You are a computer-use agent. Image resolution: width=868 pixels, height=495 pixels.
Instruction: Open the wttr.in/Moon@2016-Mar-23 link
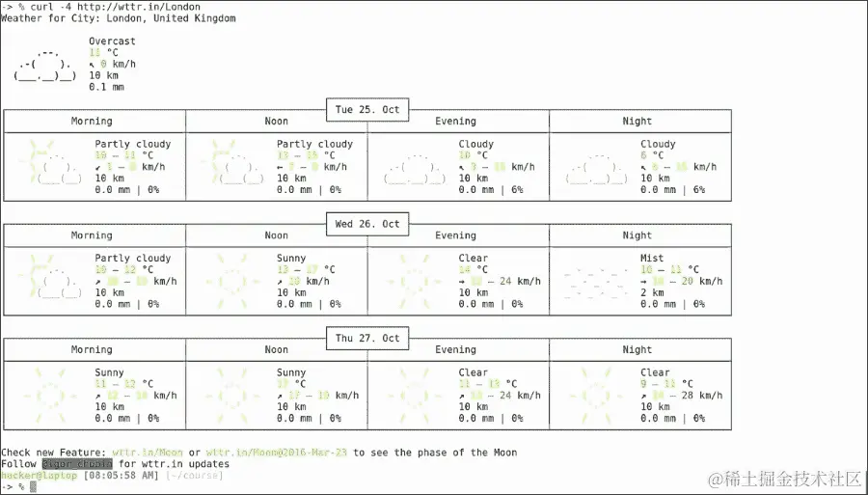(x=276, y=453)
